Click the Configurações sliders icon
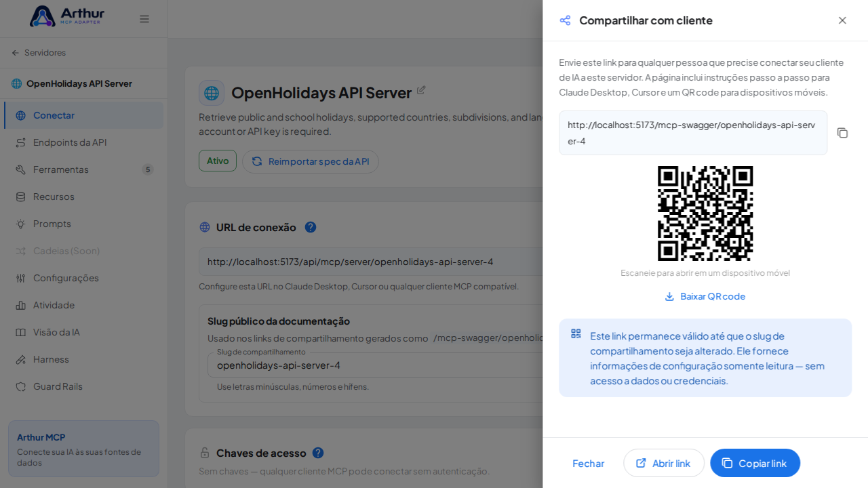868x488 pixels. (x=21, y=278)
